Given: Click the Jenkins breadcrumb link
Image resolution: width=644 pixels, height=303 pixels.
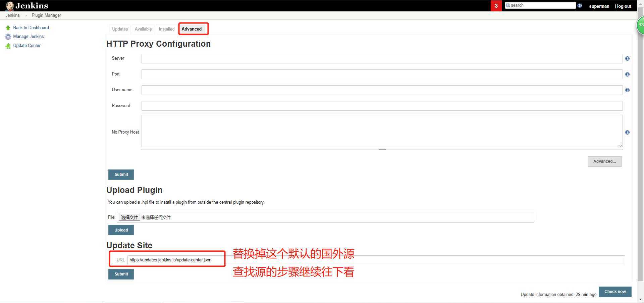Looking at the screenshot, I should pos(12,15).
